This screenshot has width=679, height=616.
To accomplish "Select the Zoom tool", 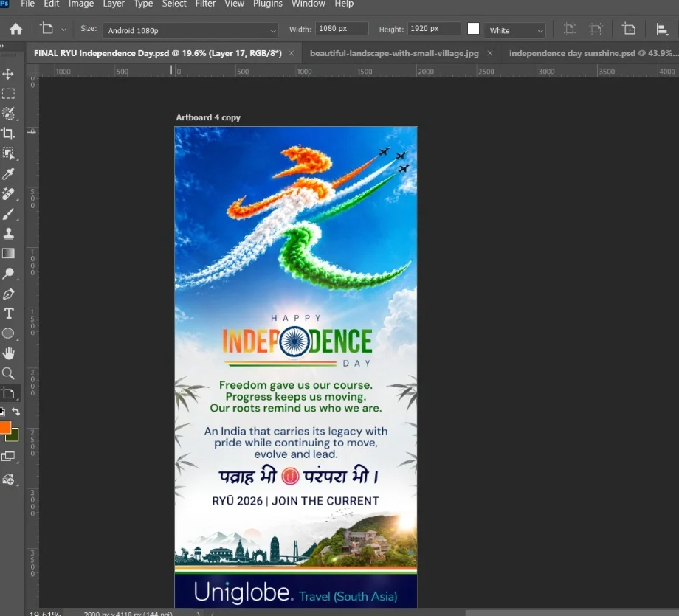I will click(x=8, y=373).
